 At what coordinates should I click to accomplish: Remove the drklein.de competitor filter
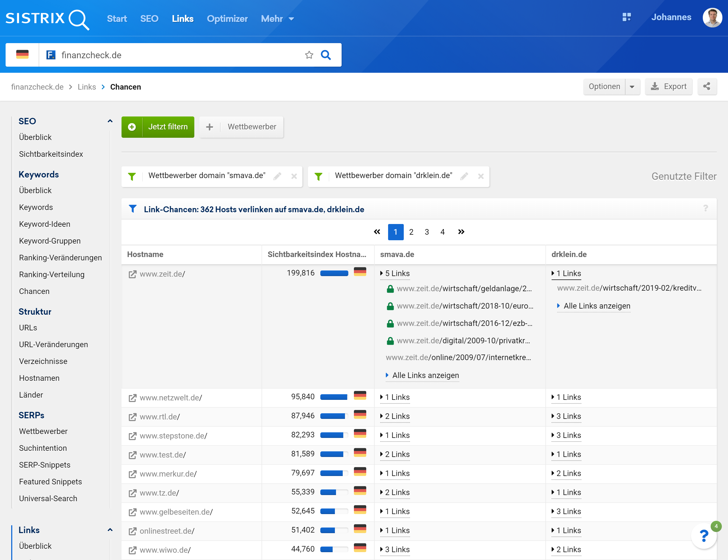(x=480, y=176)
